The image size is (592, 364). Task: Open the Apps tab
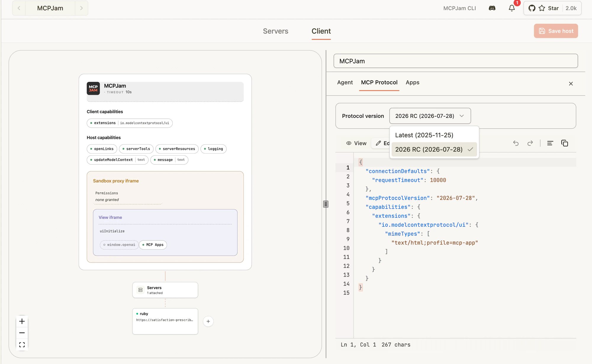point(412,82)
